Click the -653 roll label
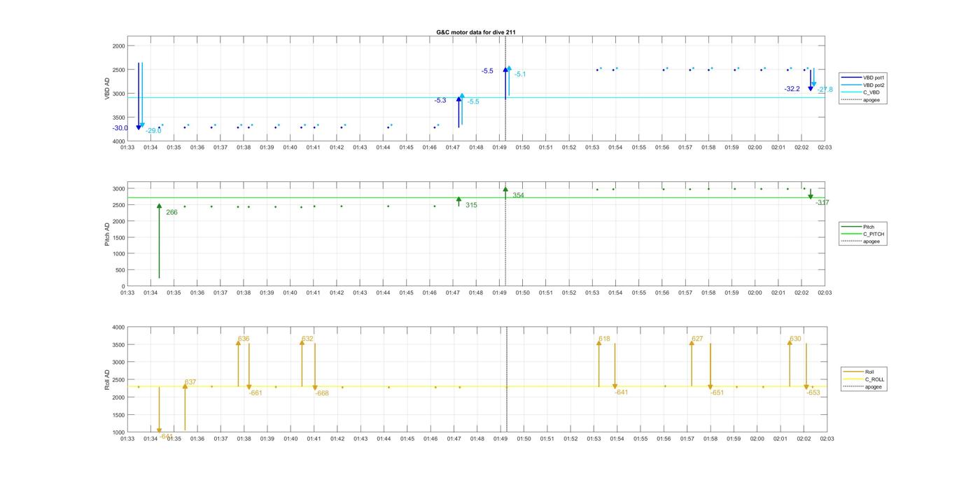This screenshot has height=485, width=980. point(813,393)
